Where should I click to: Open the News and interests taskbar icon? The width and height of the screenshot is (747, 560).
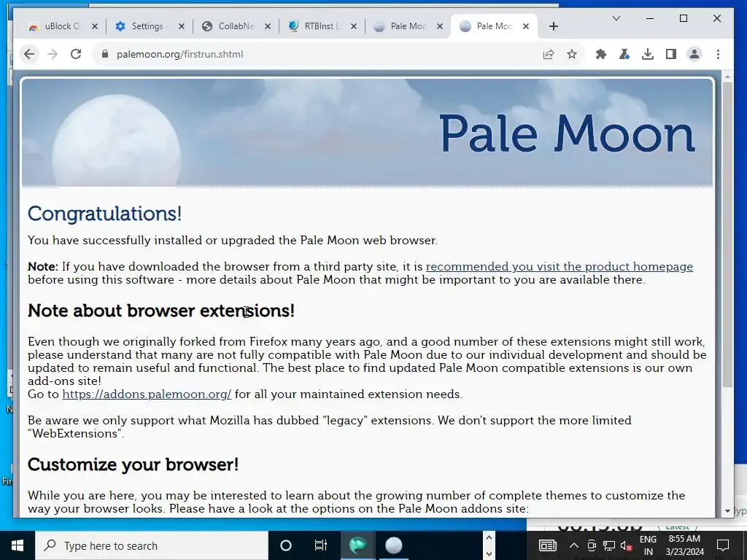[x=547, y=545]
